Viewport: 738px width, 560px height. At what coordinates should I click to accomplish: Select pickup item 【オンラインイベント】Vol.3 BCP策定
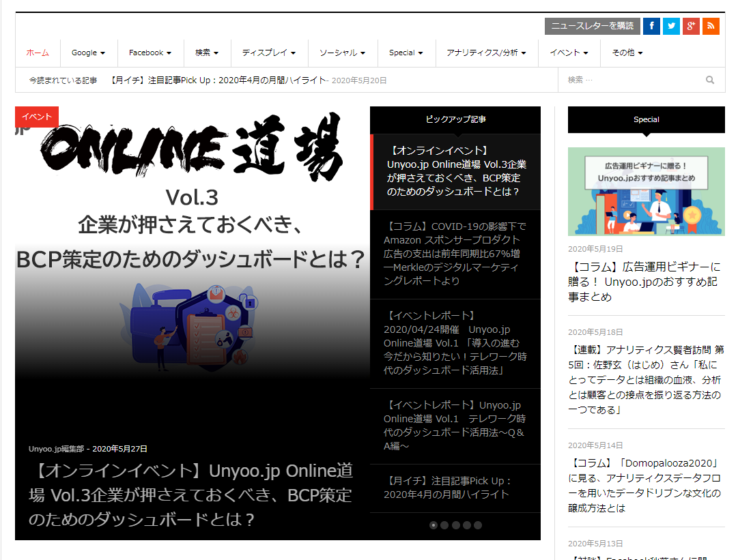click(x=455, y=171)
